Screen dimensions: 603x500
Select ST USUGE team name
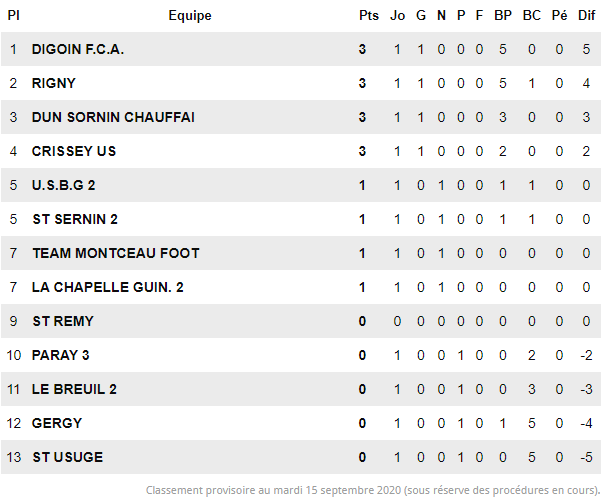point(67,457)
